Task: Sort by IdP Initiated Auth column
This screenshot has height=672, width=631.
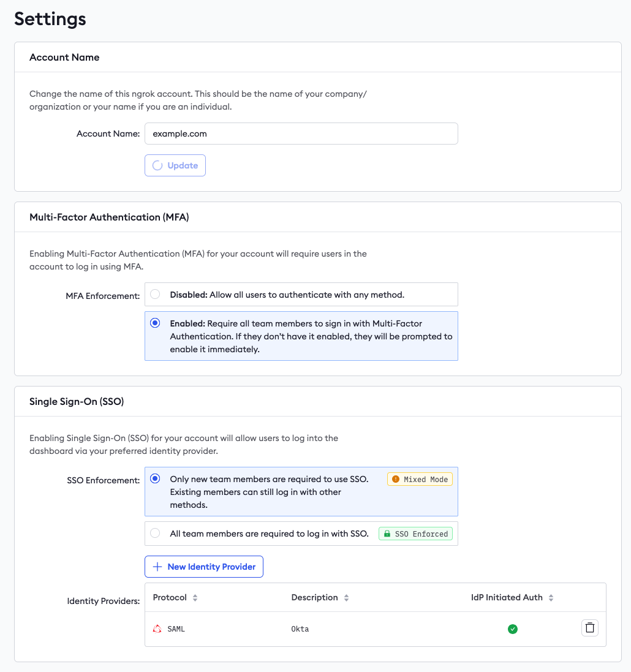Action: [551, 597]
